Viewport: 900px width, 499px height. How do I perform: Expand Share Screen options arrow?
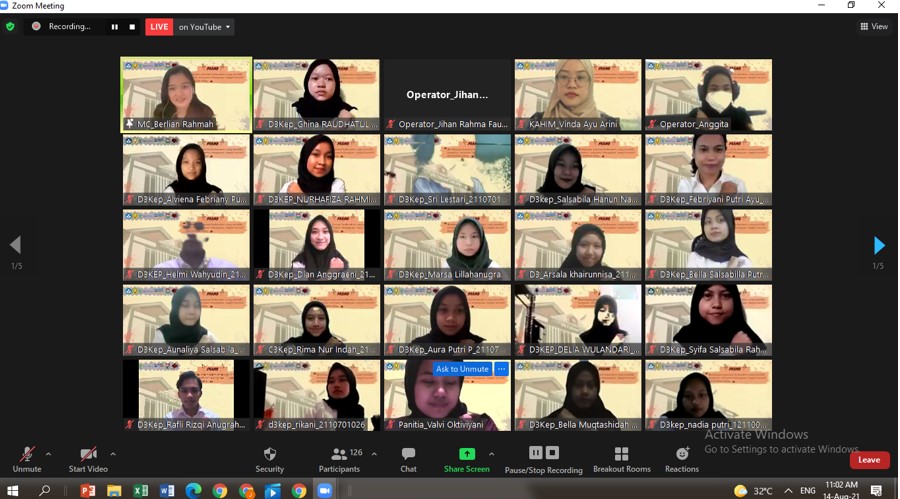[491, 454]
